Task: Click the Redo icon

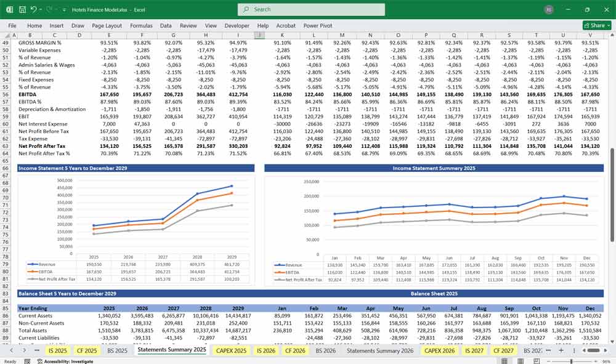Action: pos(48,9)
